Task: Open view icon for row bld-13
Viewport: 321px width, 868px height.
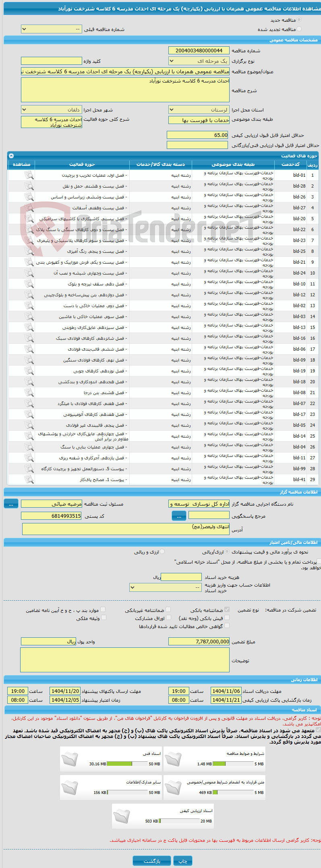Action: pyautogui.click(x=29, y=327)
